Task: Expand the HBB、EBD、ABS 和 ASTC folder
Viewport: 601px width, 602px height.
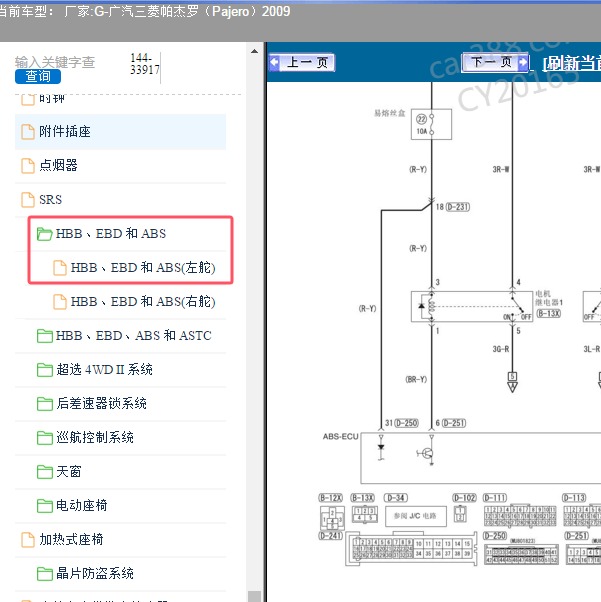Action: pos(124,336)
